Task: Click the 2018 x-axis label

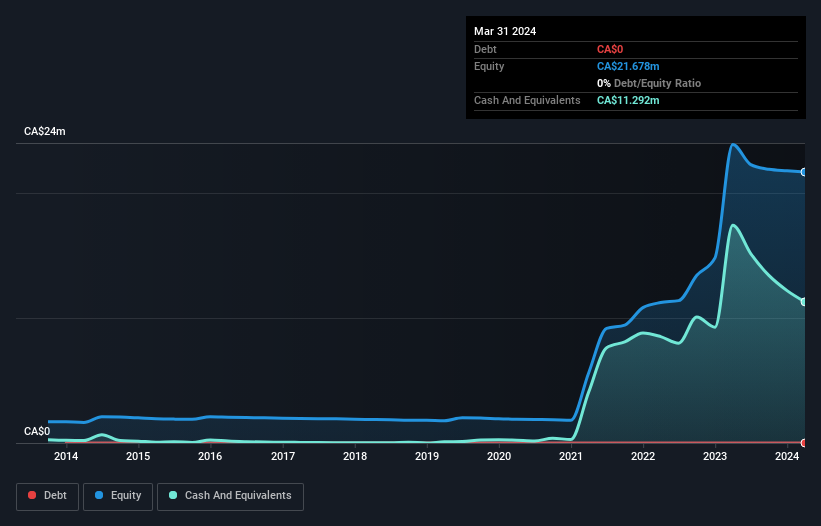Action: coord(355,456)
